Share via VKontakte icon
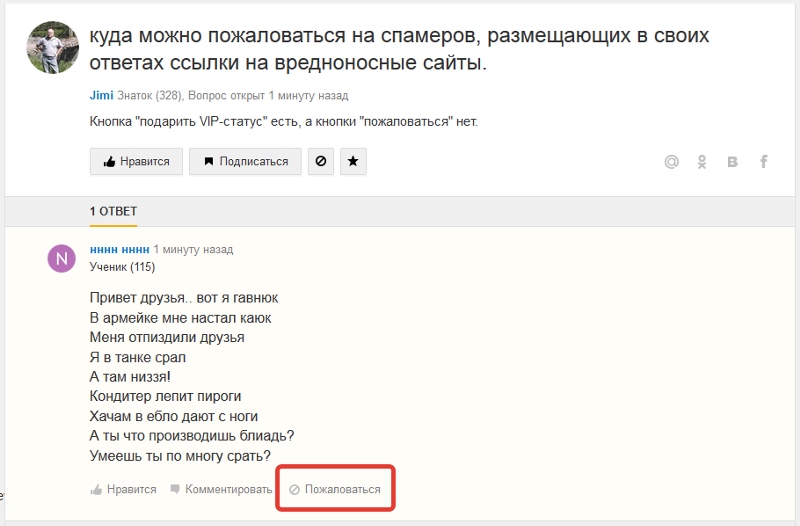Image resolution: width=800 pixels, height=526 pixels. (733, 162)
